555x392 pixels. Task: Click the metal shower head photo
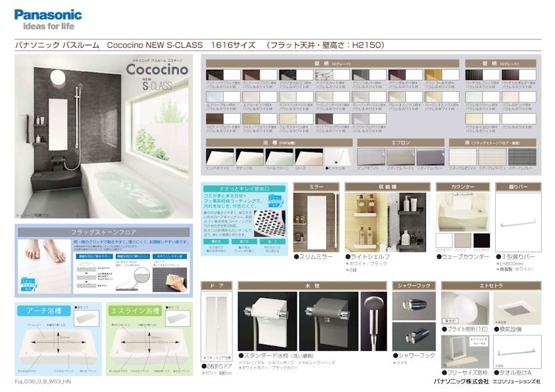[x=374, y=321]
